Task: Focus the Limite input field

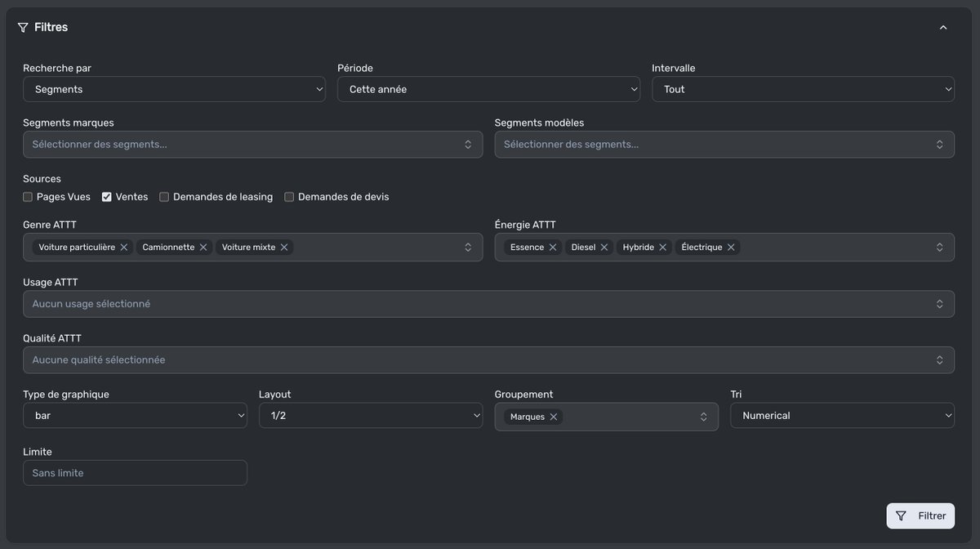Action: click(135, 473)
